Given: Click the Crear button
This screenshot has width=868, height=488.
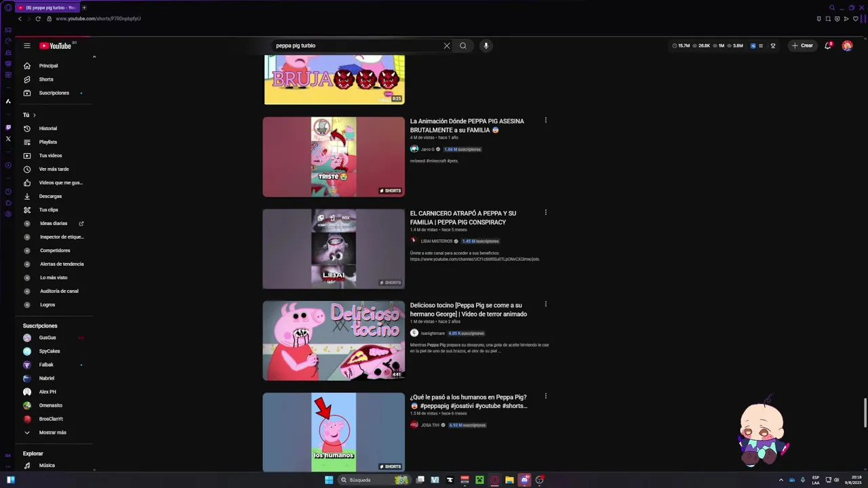Looking at the screenshot, I should tap(802, 45).
